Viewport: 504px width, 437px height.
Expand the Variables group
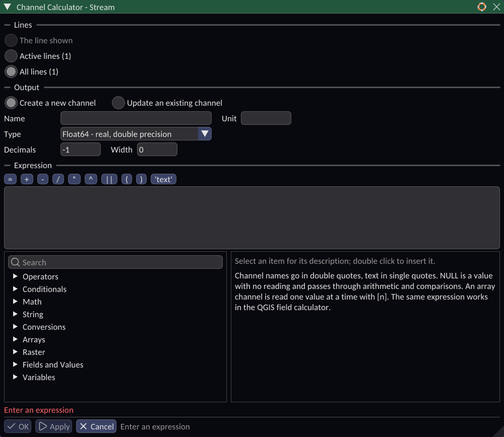click(15, 377)
